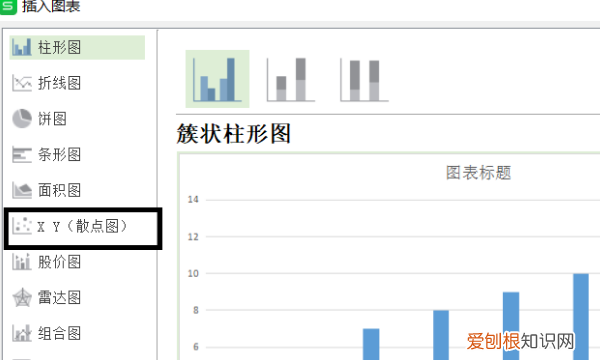Click the combo chart icon
This screenshot has width=600, height=360.
click(21, 333)
